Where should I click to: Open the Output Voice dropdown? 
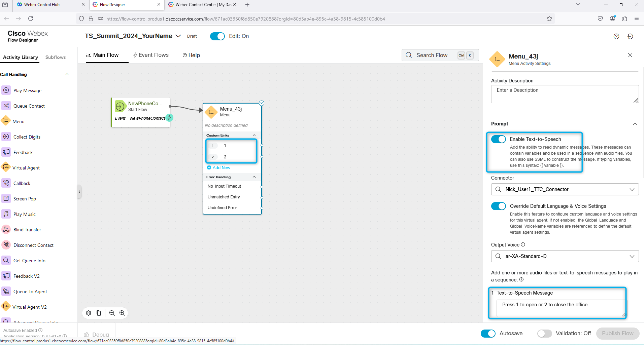coord(565,256)
